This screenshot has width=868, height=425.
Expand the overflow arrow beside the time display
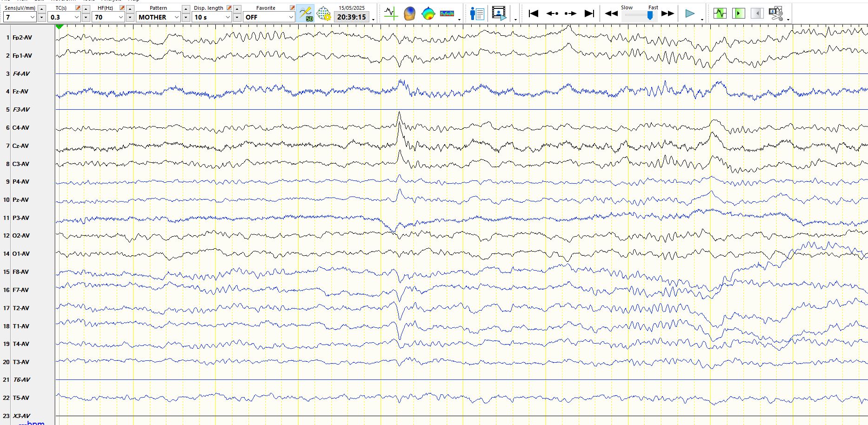(x=373, y=20)
